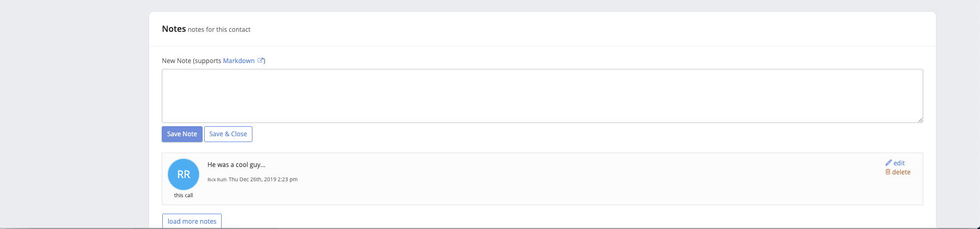Click the pencil icon next to edit
The height and width of the screenshot is (229, 980).
pyautogui.click(x=889, y=163)
